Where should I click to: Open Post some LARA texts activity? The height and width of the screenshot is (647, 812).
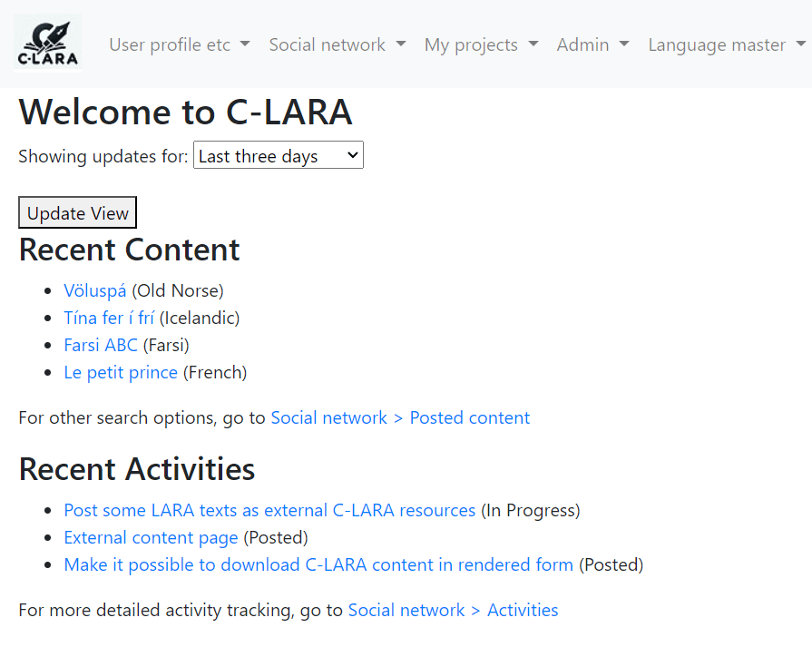[x=269, y=510]
